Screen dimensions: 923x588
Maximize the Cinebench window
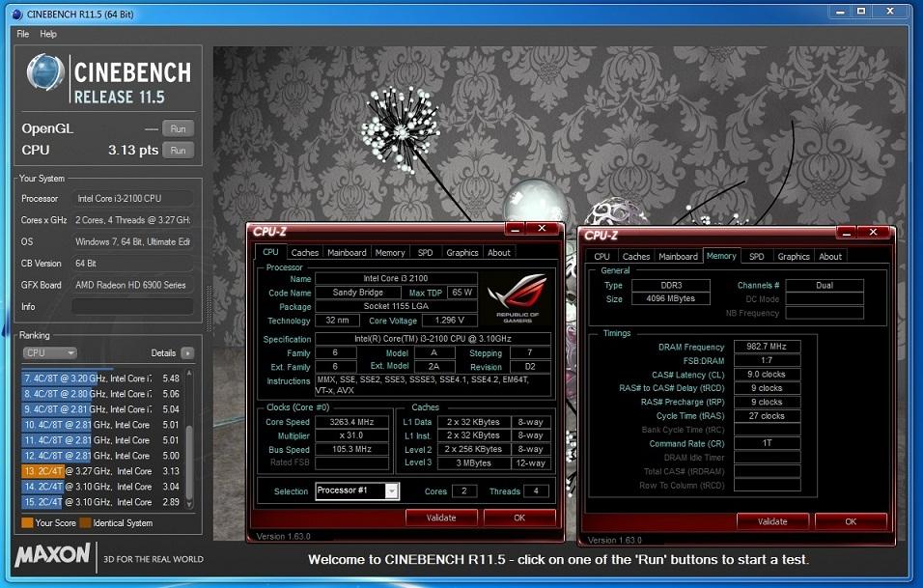(861, 11)
